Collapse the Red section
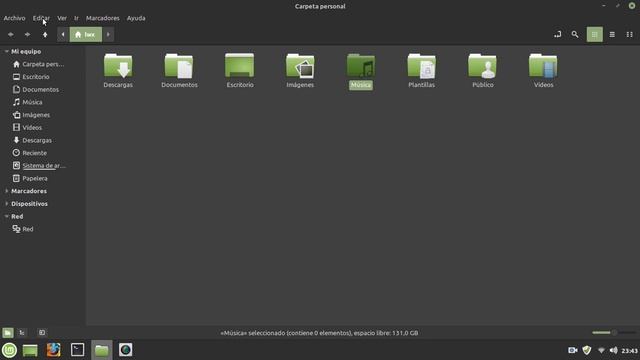 pyautogui.click(x=7, y=216)
